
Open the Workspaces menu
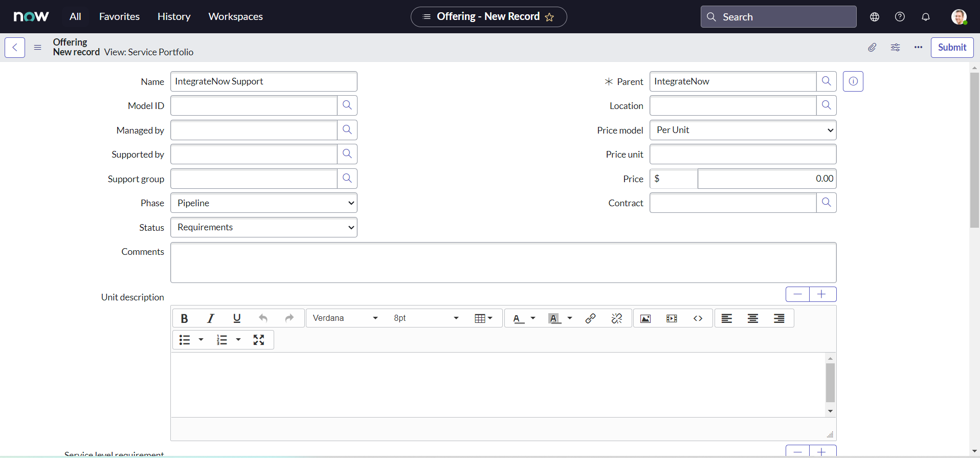point(235,17)
